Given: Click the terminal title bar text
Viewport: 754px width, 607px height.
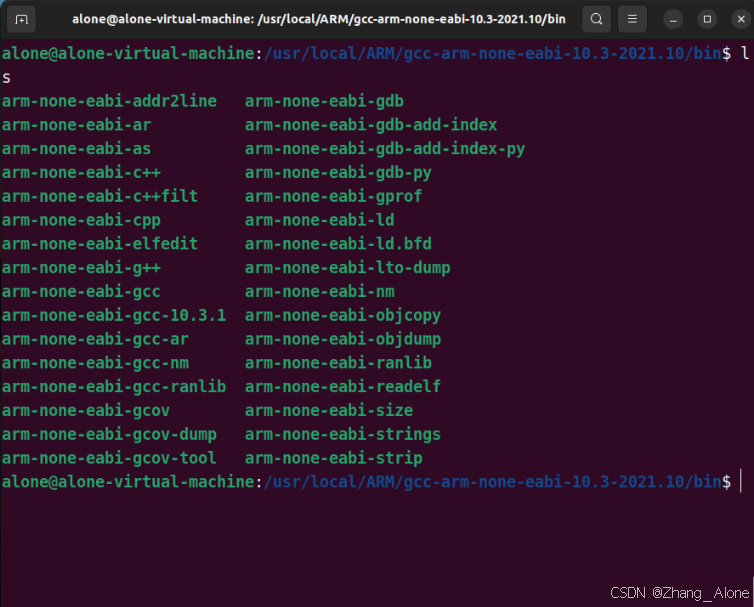Looking at the screenshot, I should 319,19.
